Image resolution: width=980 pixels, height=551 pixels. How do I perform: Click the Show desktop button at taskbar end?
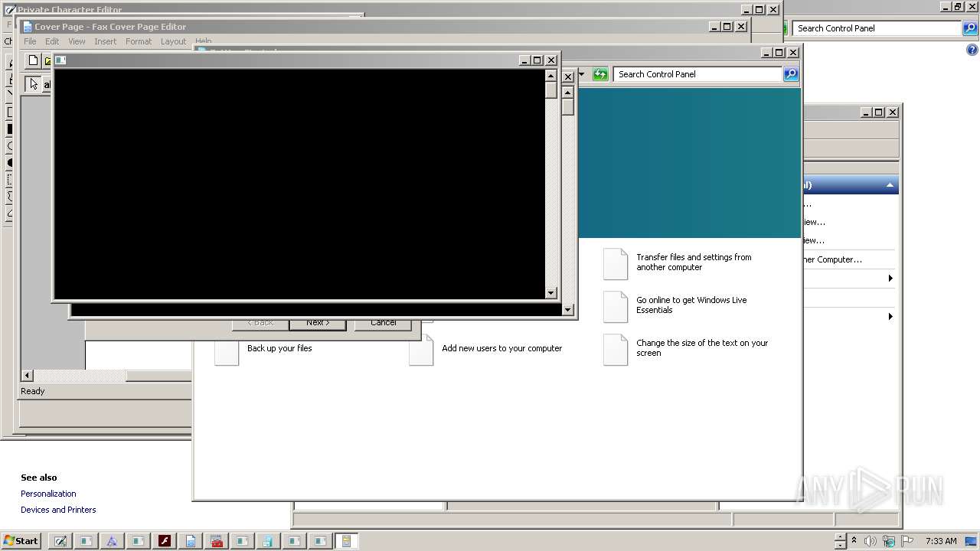972,541
